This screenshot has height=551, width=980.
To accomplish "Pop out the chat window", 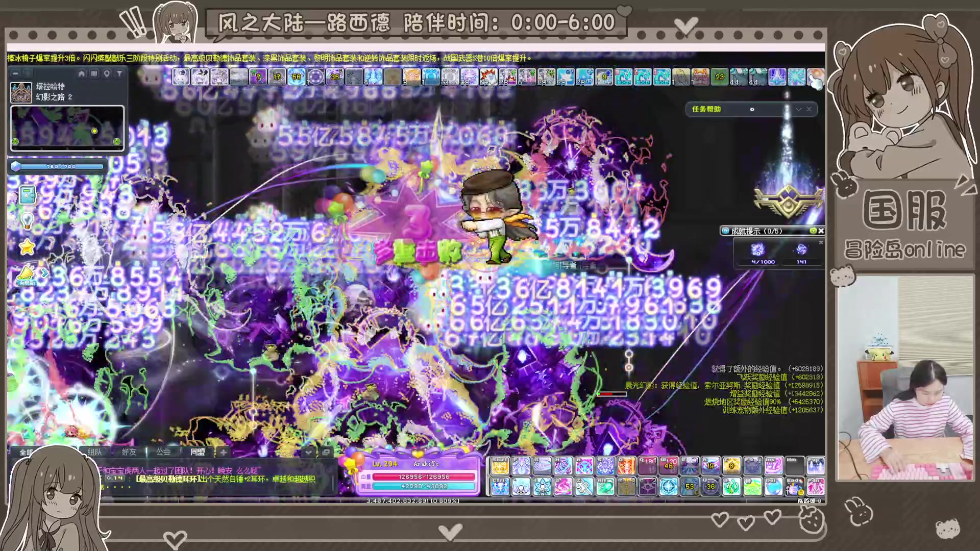I will click(x=326, y=452).
